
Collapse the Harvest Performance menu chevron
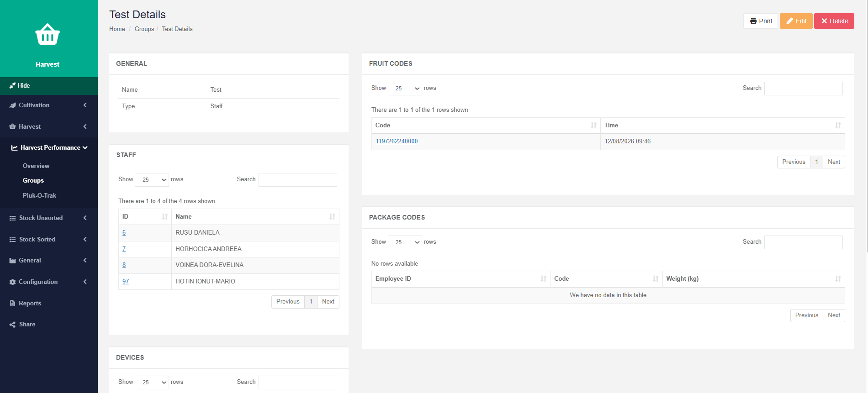coord(85,147)
